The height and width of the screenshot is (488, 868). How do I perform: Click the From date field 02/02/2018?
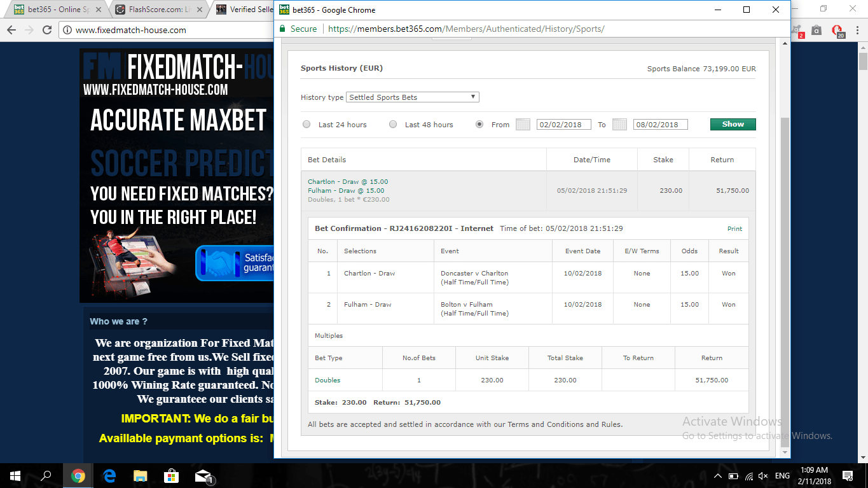tap(563, 125)
